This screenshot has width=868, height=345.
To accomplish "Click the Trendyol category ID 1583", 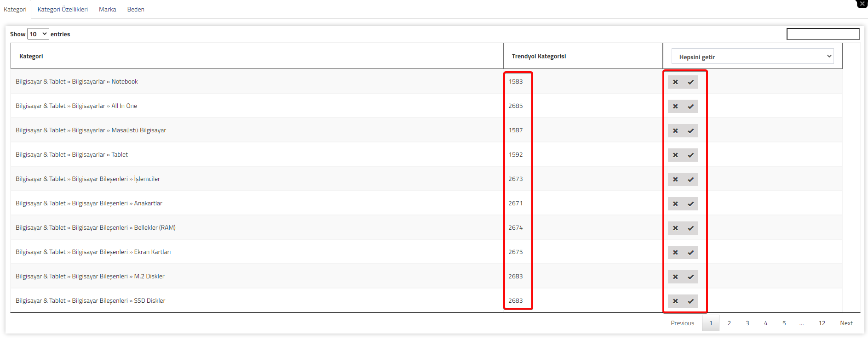I will [516, 82].
